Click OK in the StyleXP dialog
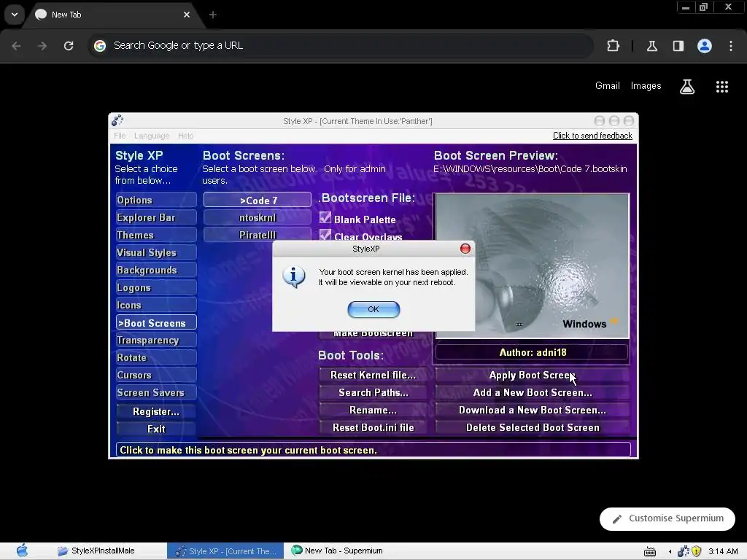 (373, 309)
